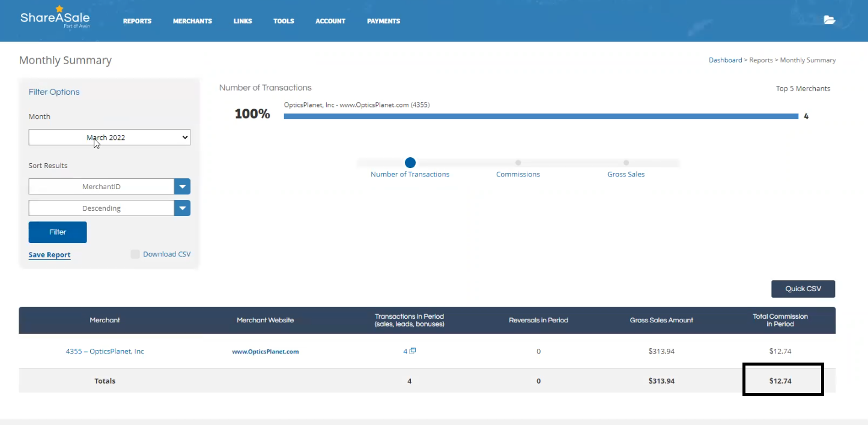Select the Commissions chart dot
The image size is (868, 425).
pyautogui.click(x=518, y=163)
